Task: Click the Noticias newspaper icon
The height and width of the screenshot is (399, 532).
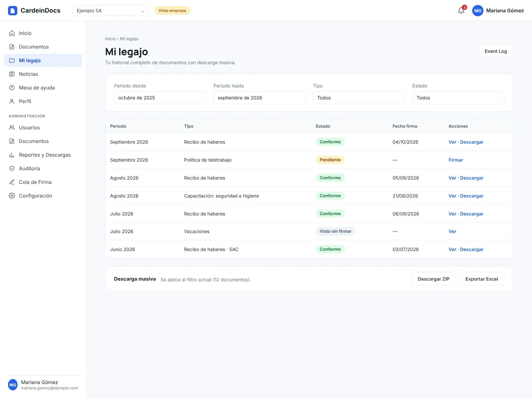Action: click(x=12, y=74)
